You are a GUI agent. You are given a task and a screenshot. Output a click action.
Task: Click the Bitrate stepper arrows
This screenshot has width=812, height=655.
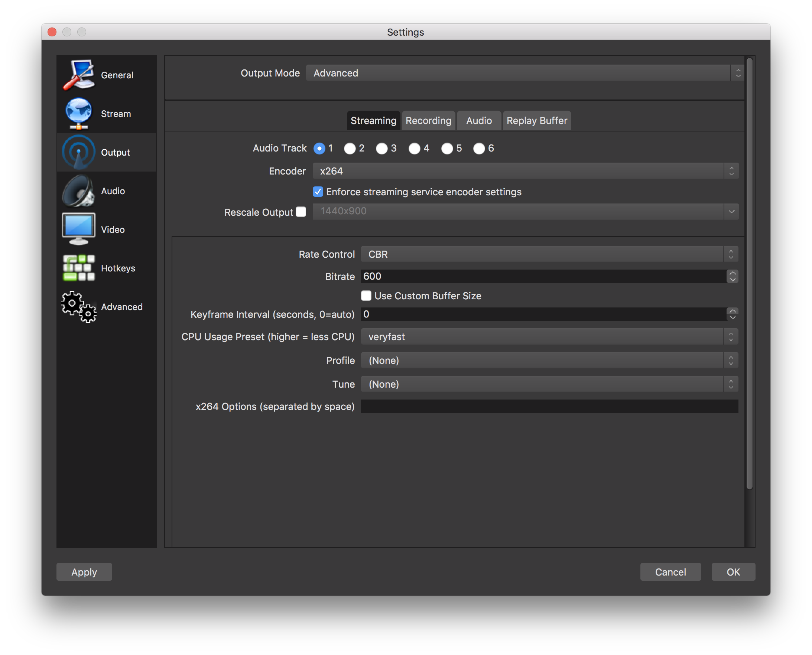(732, 276)
